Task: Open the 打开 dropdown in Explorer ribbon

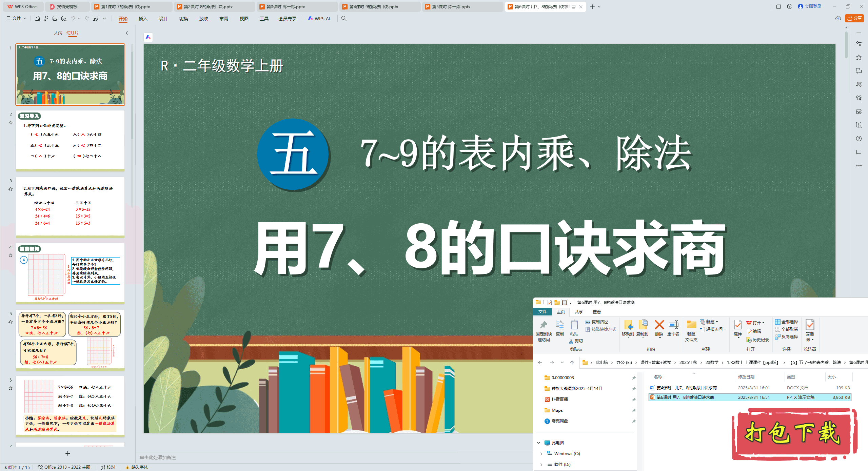Action: coord(763,323)
